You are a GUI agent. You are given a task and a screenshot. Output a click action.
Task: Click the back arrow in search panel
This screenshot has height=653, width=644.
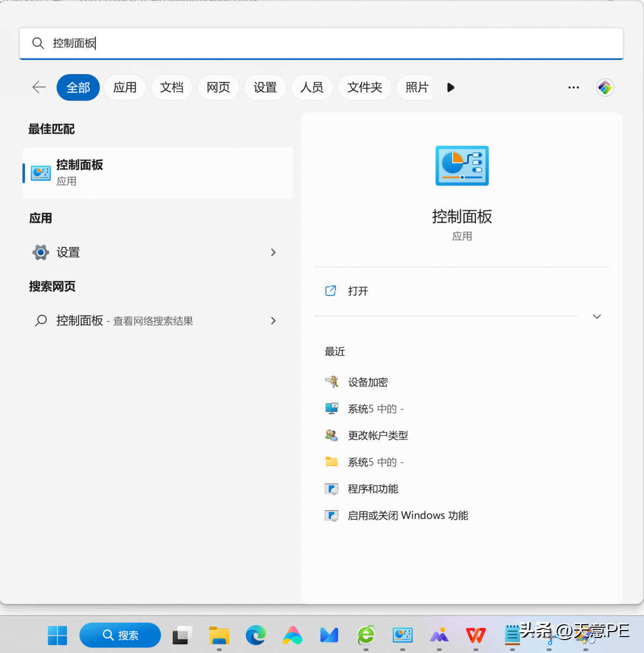click(39, 87)
